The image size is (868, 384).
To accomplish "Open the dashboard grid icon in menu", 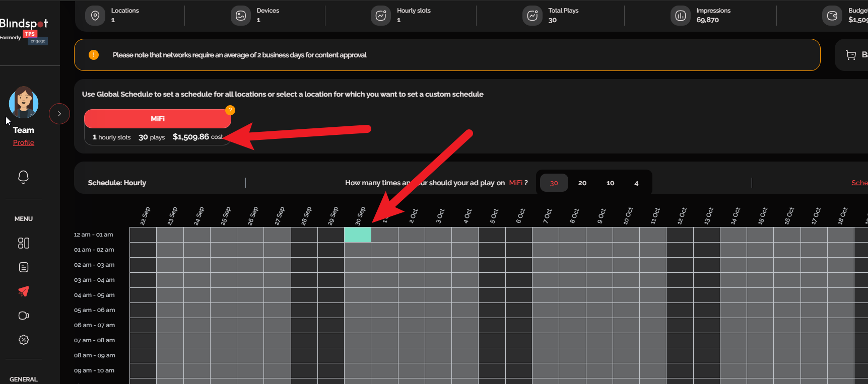I will coord(23,243).
